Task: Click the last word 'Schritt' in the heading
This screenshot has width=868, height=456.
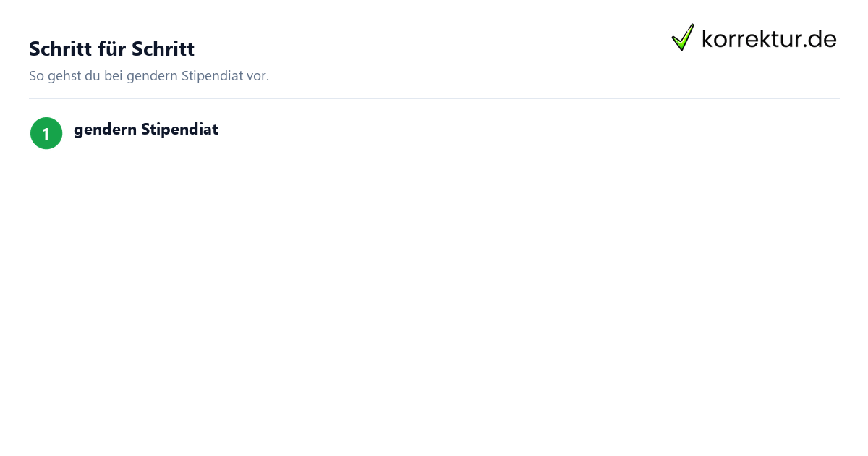Action: (x=163, y=49)
